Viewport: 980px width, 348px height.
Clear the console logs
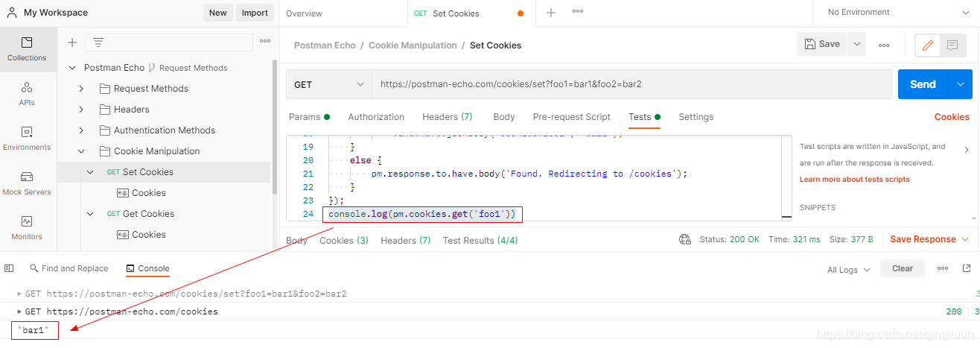[903, 268]
